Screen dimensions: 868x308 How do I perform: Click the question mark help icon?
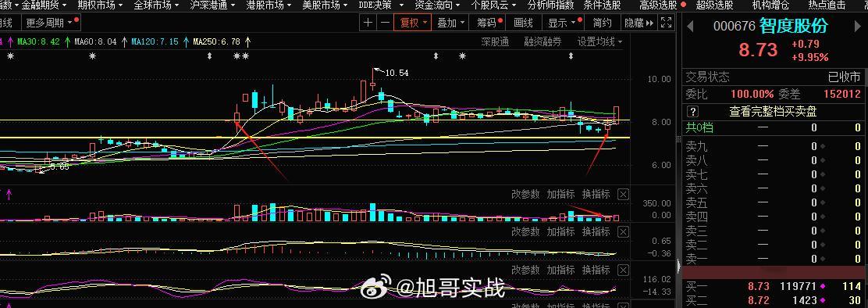click(x=692, y=112)
